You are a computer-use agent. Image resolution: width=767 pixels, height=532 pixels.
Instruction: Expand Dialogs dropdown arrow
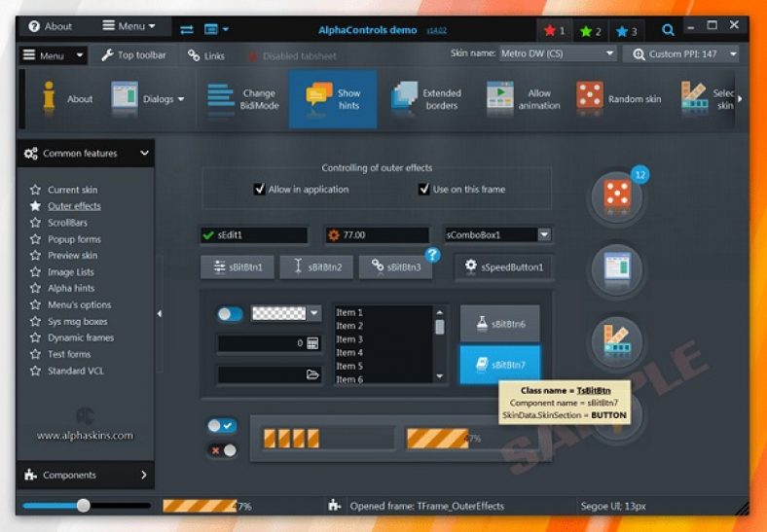[181, 99]
